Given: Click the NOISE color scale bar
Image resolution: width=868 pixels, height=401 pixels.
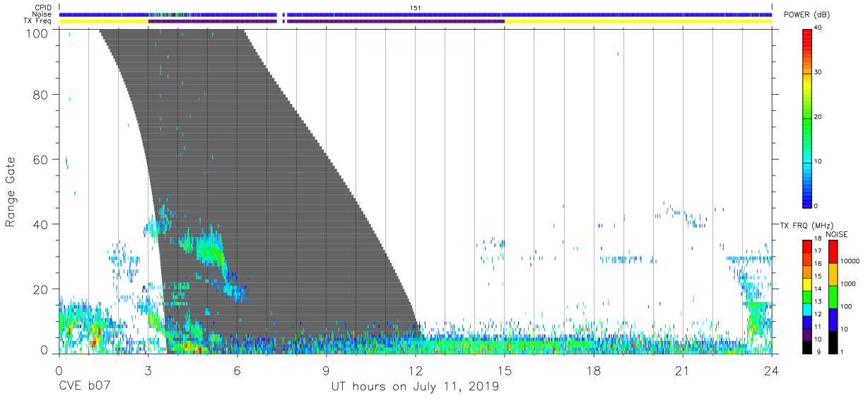Looking at the screenshot, I should click(x=835, y=296).
